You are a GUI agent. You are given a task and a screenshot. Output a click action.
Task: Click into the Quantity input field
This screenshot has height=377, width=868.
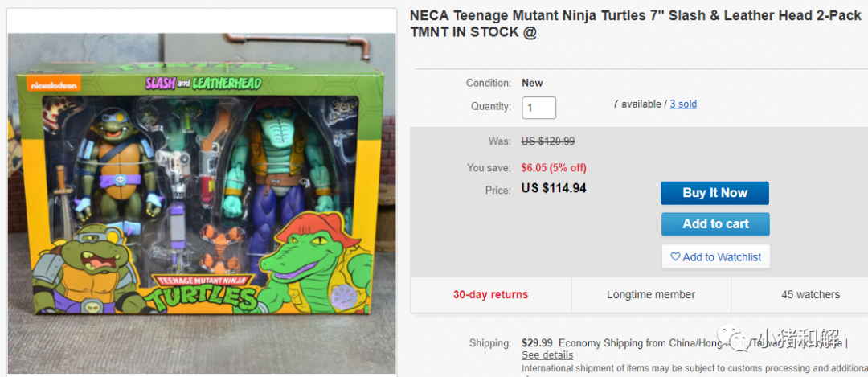(x=538, y=108)
